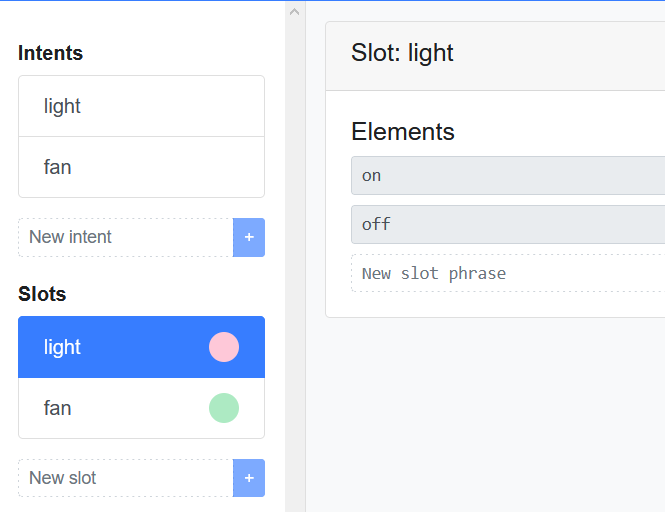Click the New slot phrase field
Viewport: 665px width, 512px height.
[x=507, y=273]
